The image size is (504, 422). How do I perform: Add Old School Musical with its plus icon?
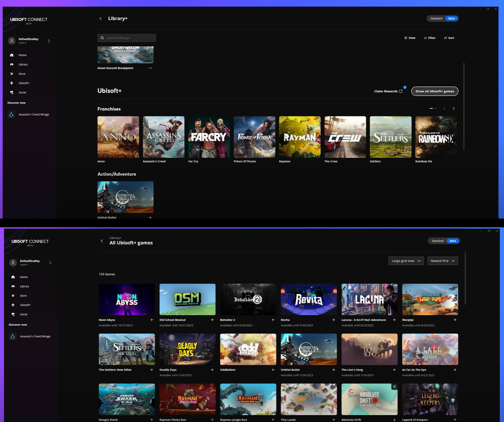coord(212,320)
